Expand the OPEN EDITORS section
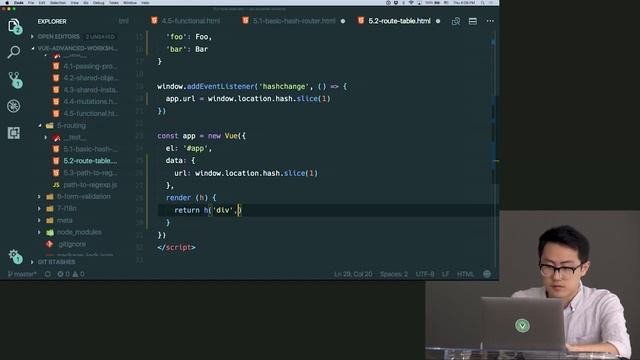 coord(32,37)
